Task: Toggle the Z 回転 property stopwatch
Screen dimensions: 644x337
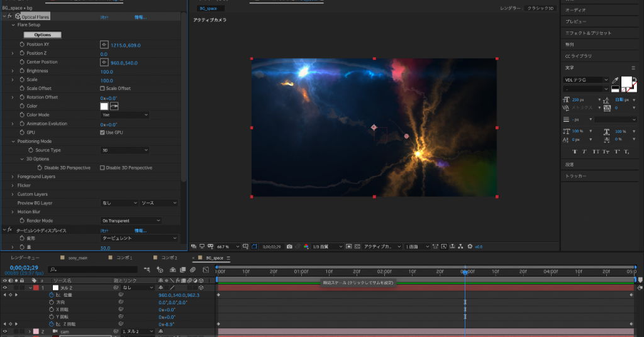Action: click(52, 324)
